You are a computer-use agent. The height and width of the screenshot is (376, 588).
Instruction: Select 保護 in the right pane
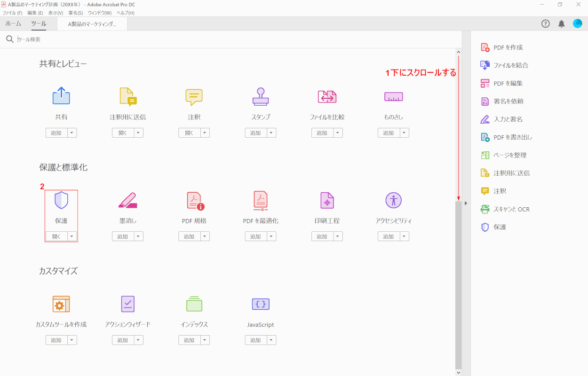pyautogui.click(x=493, y=227)
